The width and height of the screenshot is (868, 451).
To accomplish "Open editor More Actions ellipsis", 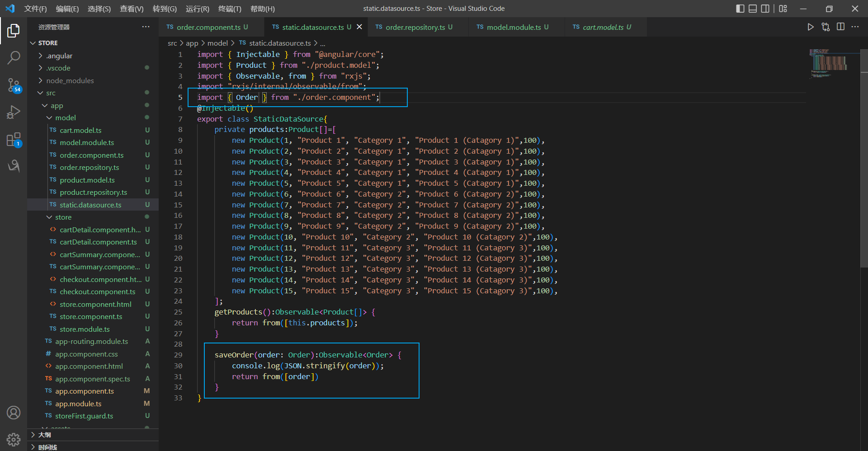I will tap(855, 27).
